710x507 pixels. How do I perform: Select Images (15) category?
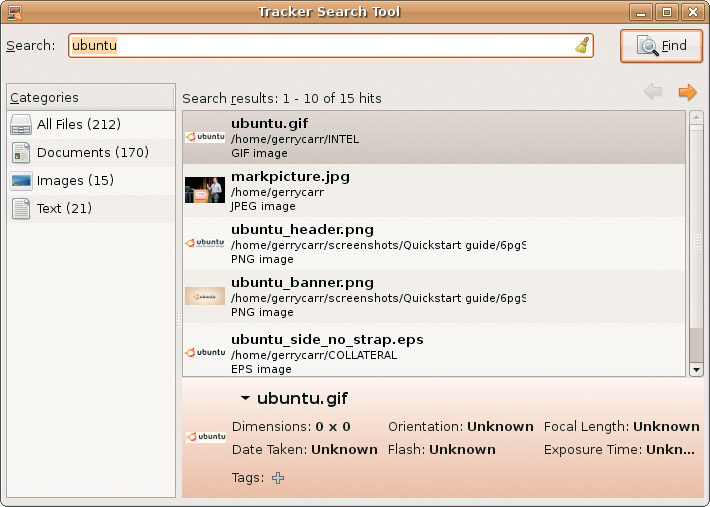tap(91, 181)
